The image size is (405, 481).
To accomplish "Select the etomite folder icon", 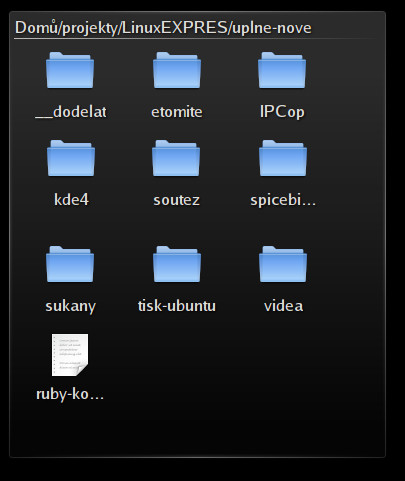I will (177, 70).
